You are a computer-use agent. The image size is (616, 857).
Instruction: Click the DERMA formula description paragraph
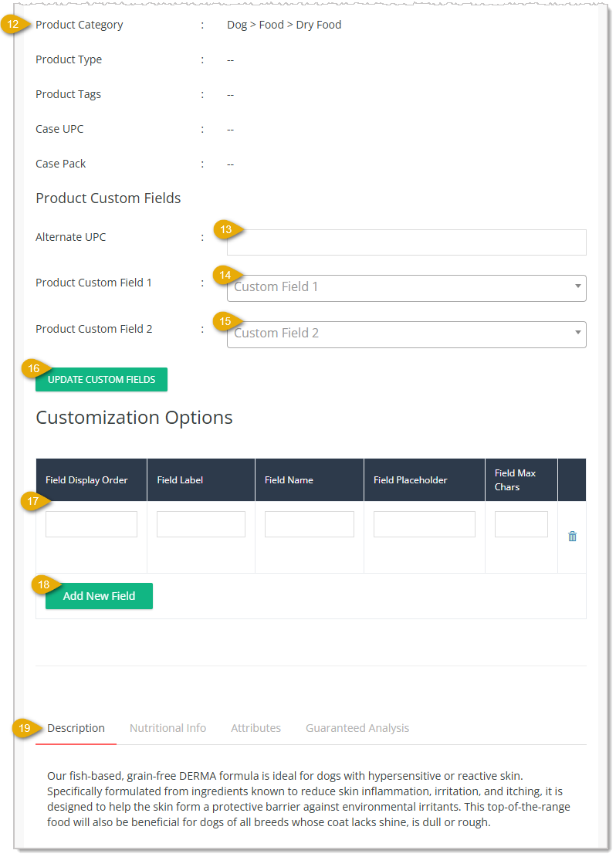click(309, 799)
